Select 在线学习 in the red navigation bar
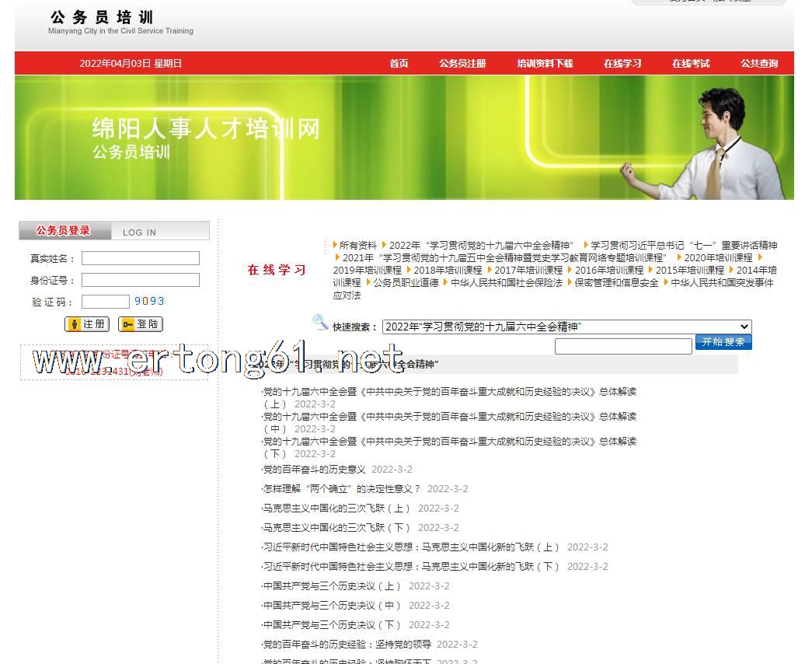The width and height of the screenshot is (812, 664). click(x=622, y=64)
